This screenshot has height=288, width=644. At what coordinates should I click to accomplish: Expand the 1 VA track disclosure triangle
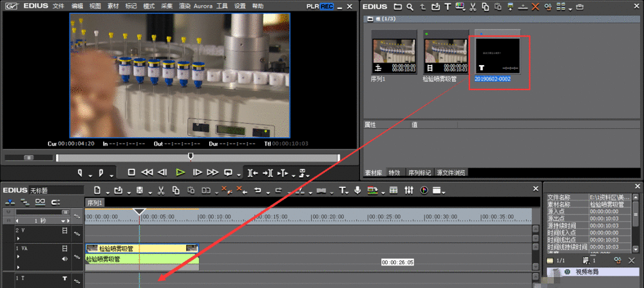tap(18, 256)
